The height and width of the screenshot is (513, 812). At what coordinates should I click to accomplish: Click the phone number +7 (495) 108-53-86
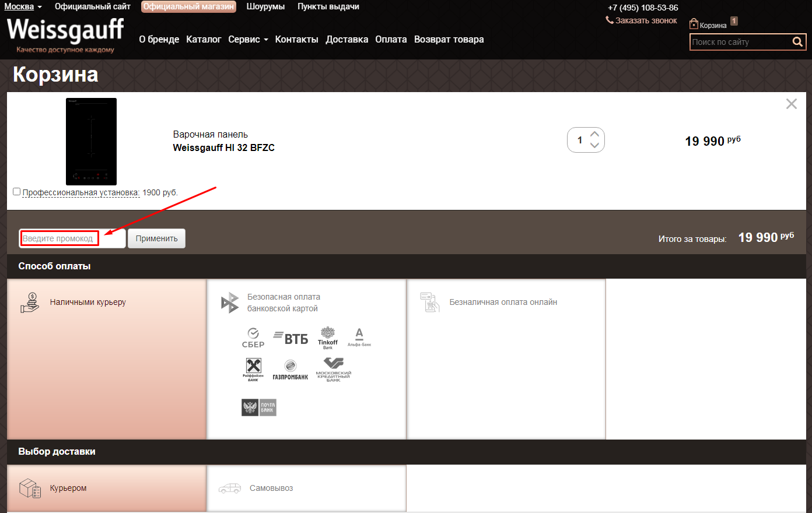pyautogui.click(x=643, y=8)
